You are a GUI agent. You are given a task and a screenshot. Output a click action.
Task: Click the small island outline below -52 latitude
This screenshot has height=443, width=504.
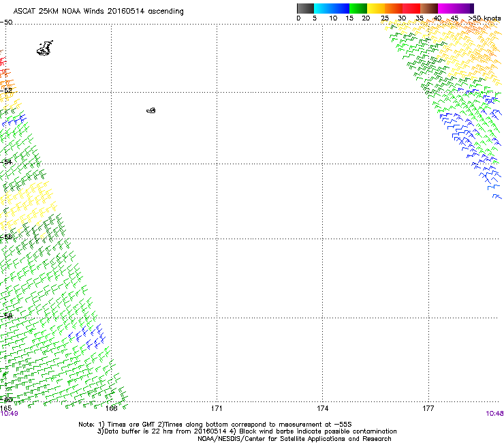click(151, 110)
